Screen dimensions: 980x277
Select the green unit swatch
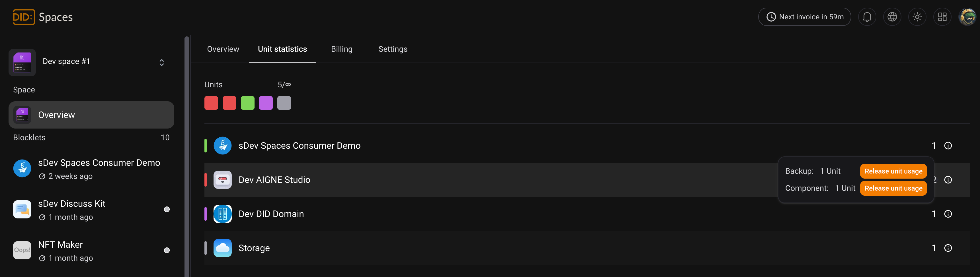248,103
